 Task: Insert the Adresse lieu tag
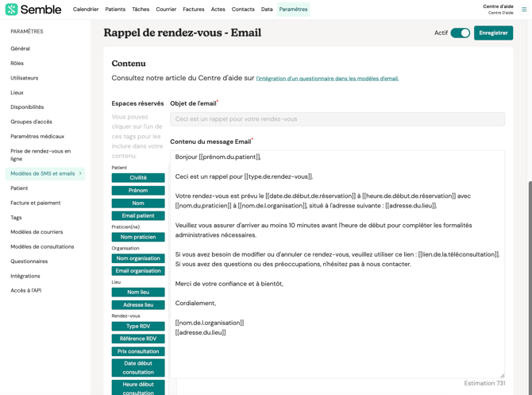[x=138, y=304]
